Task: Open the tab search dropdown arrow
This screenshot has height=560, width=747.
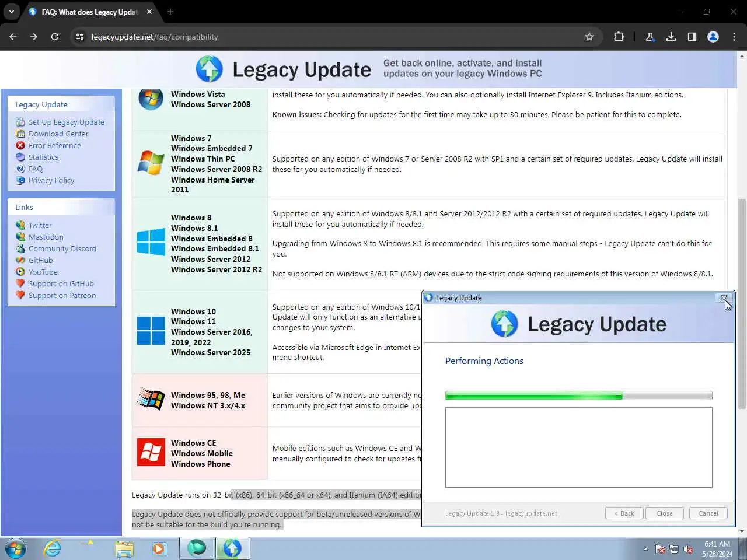Action: pyautogui.click(x=12, y=12)
